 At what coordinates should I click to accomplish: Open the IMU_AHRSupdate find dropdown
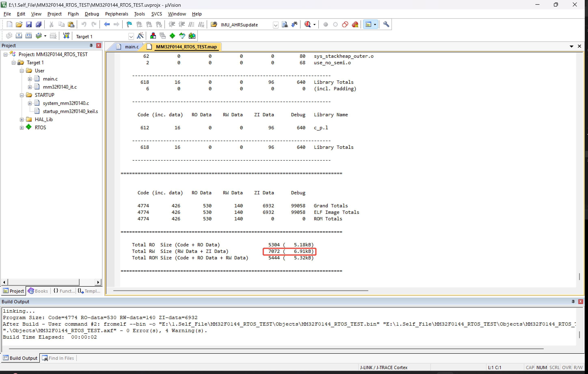pos(276,25)
